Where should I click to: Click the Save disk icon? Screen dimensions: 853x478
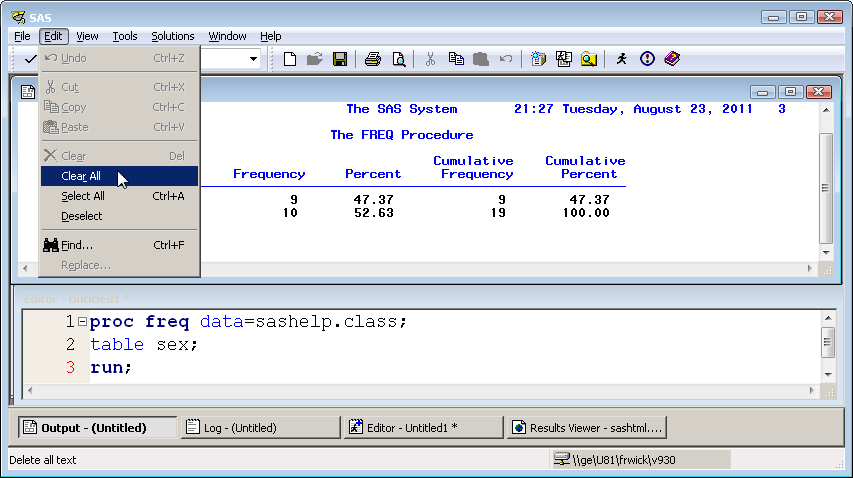pos(340,59)
